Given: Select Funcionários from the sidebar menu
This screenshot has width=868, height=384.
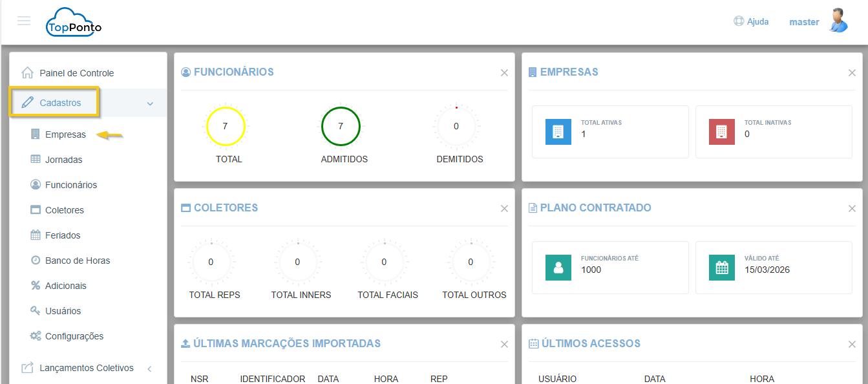Looking at the screenshot, I should pos(70,185).
